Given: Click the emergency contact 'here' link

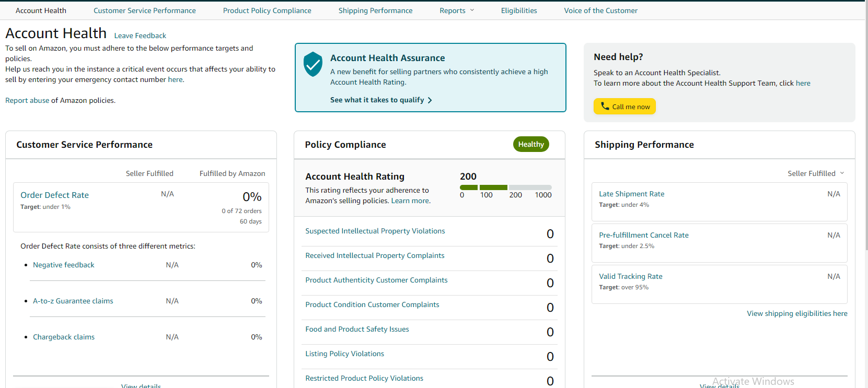Looking at the screenshot, I should (x=175, y=79).
